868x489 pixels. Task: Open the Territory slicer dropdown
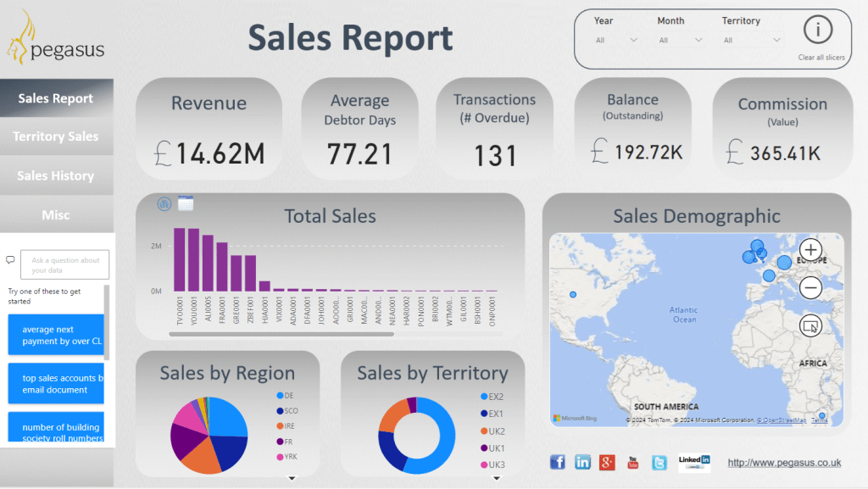click(x=752, y=40)
